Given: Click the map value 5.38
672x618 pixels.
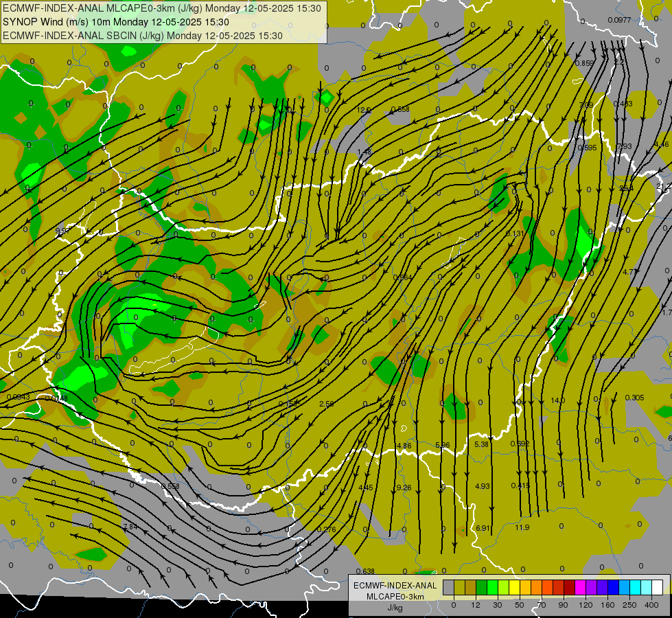Looking at the screenshot, I should tap(481, 444).
